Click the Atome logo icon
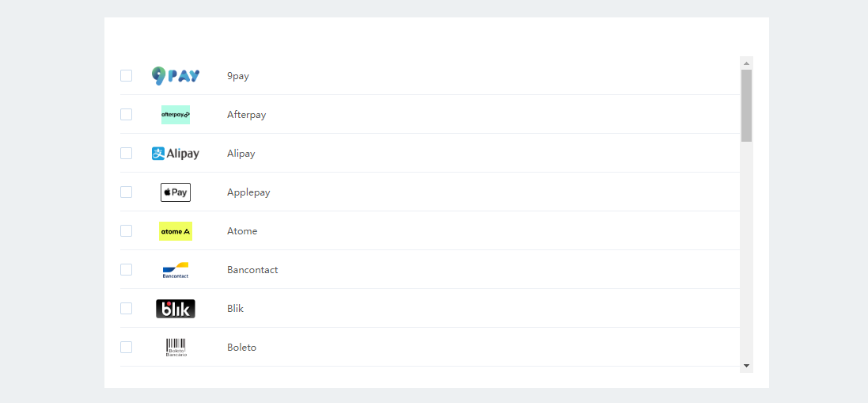 pos(176,231)
